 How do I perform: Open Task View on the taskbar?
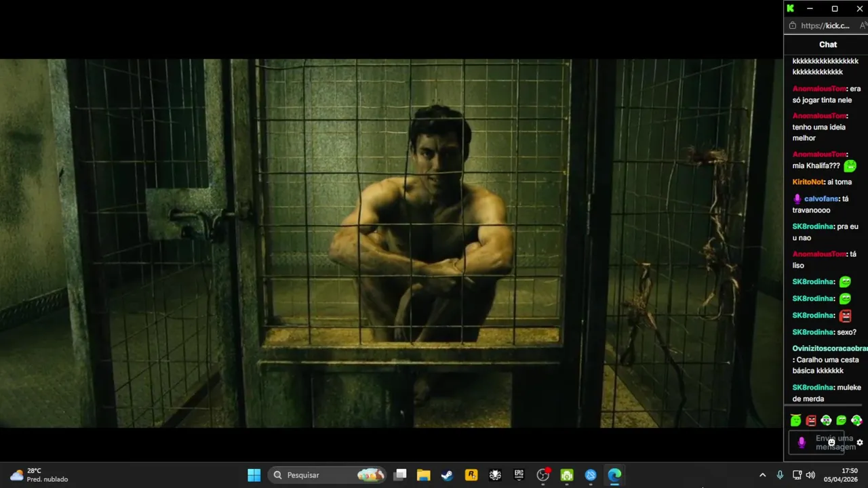point(401,475)
